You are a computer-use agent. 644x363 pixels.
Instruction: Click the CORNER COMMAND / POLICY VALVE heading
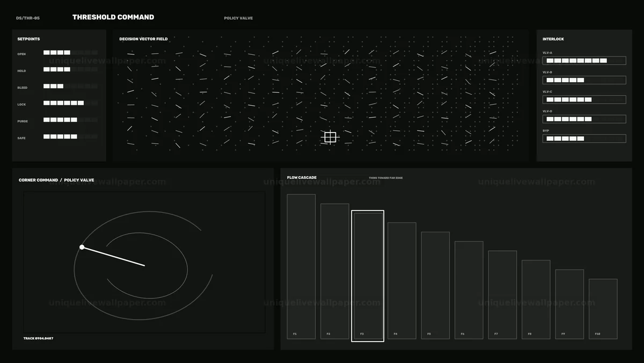[x=56, y=180]
